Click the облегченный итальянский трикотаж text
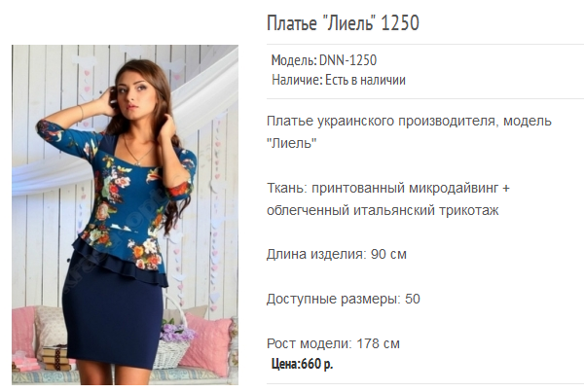Image resolution: width=584 pixels, height=392 pixels. (383, 211)
